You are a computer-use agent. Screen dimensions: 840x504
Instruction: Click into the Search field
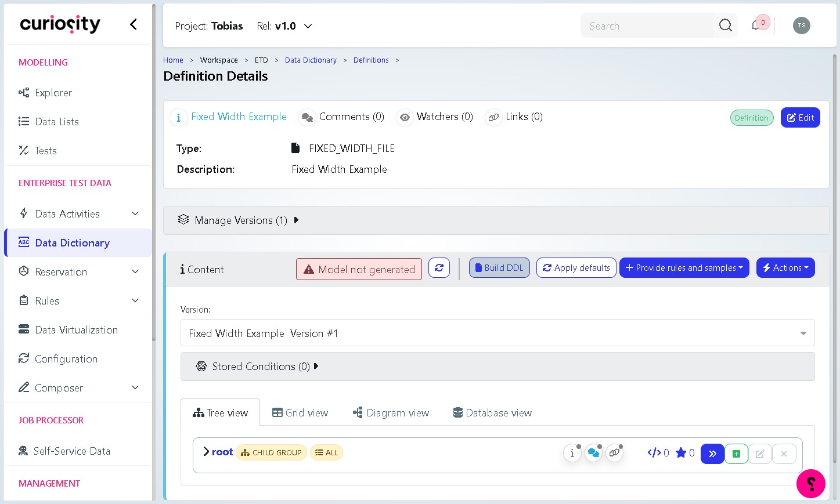[647, 26]
